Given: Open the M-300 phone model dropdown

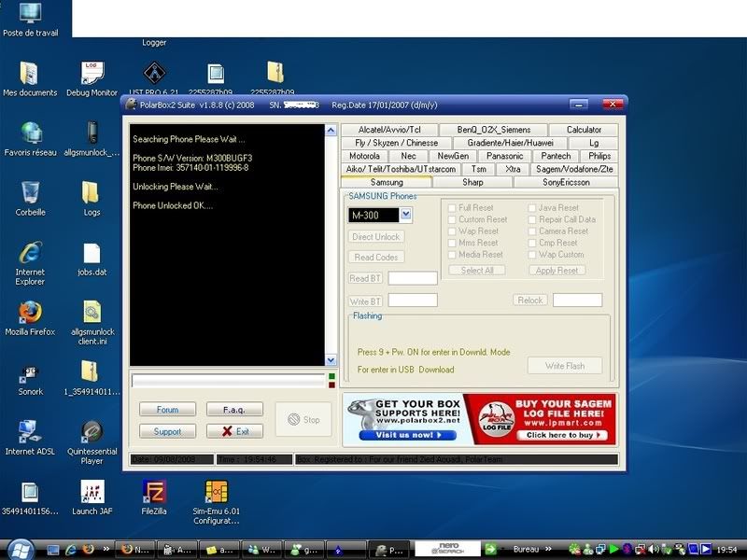Looking at the screenshot, I should [x=406, y=215].
